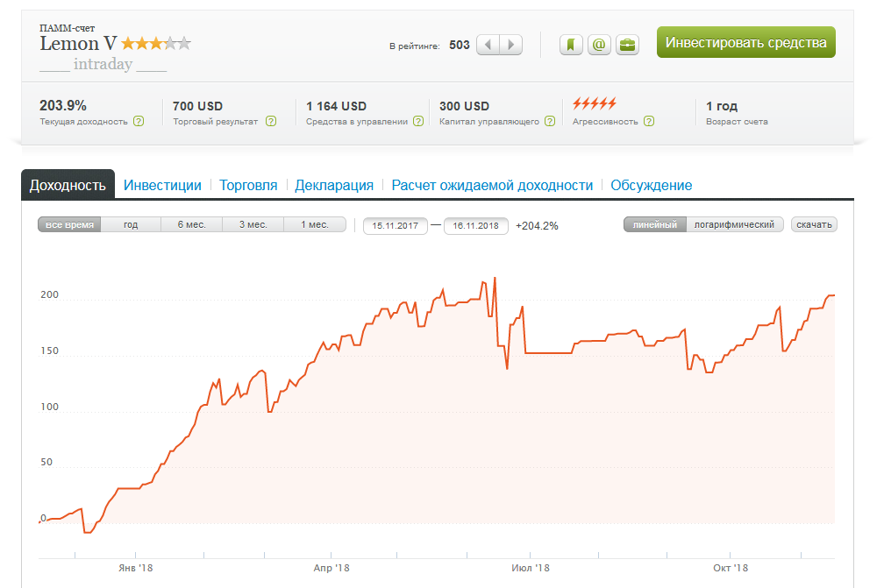Edit start date field 15.11.2017

396,226
